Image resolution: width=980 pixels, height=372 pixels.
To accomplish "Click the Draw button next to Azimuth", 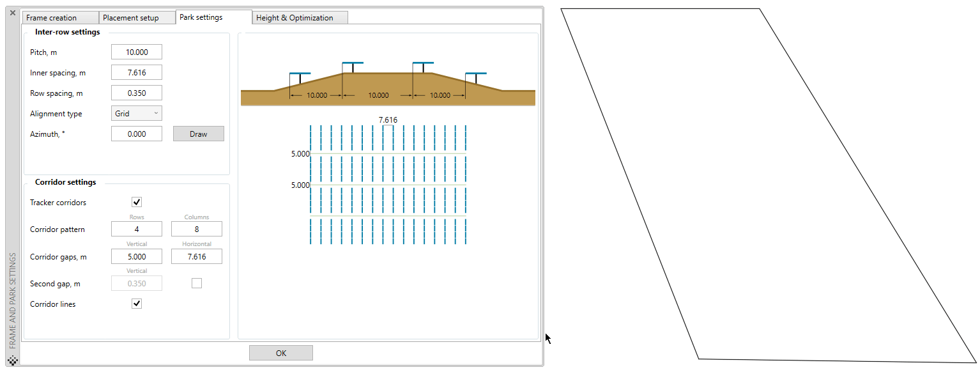I will (x=199, y=134).
